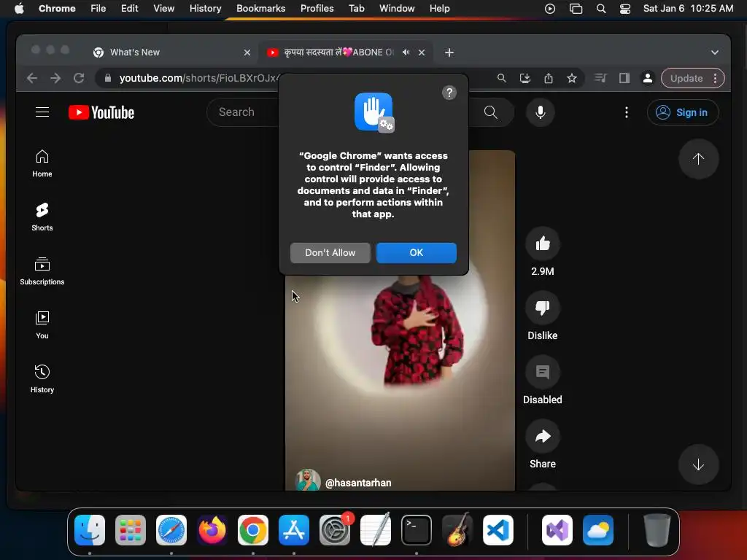Open the @hasantarhan channel link
747x560 pixels.
pos(358,483)
